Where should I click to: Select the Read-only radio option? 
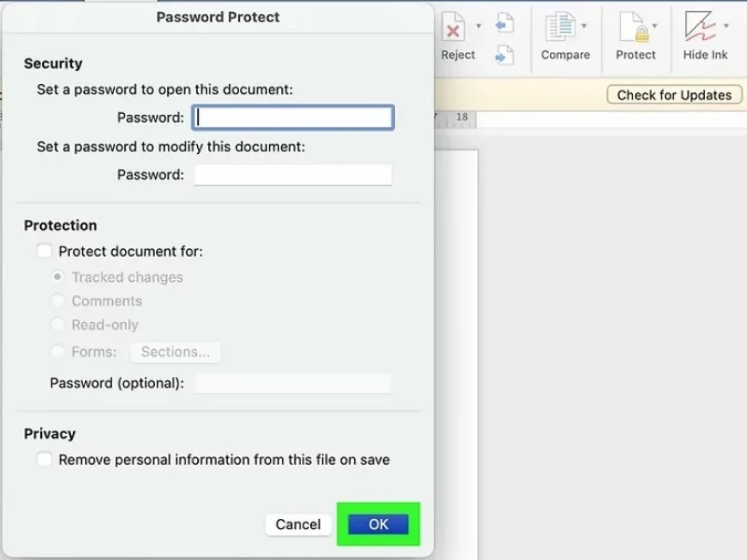57,325
